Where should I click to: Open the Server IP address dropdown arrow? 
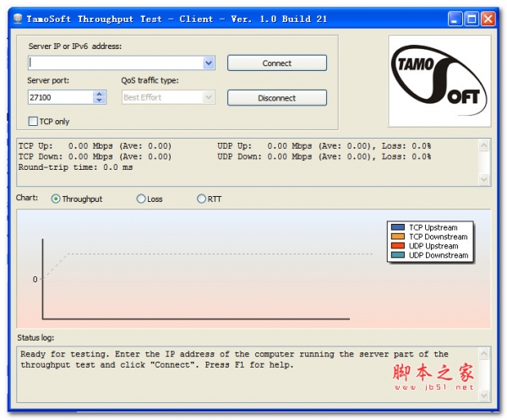[209, 63]
